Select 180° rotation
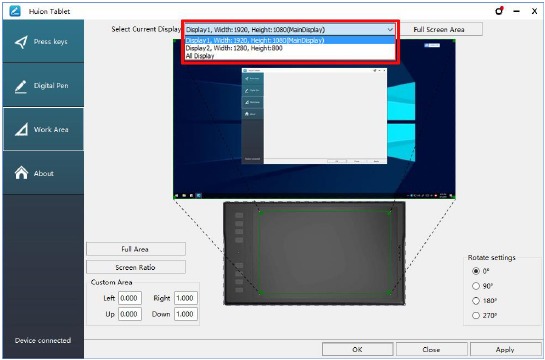 pyautogui.click(x=476, y=301)
